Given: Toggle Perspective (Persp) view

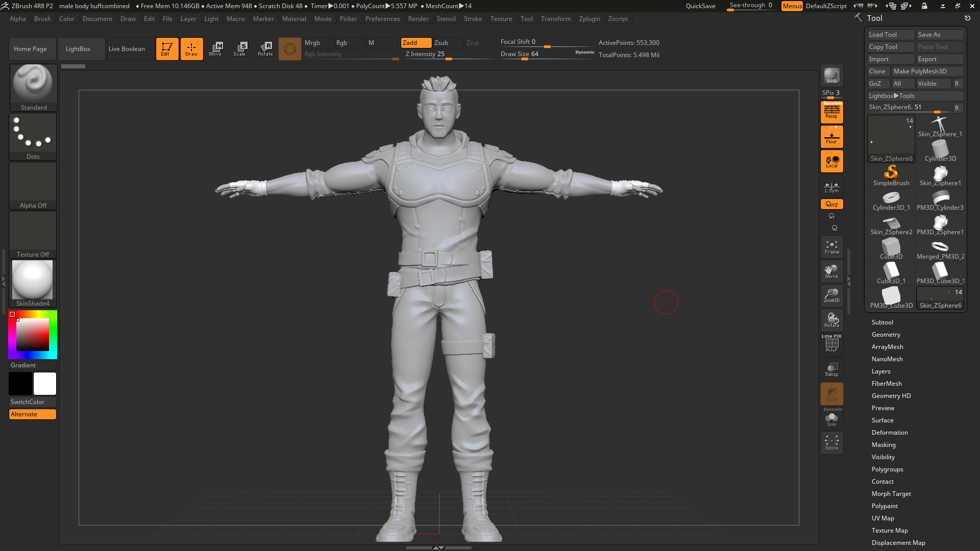Looking at the screenshot, I should pyautogui.click(x=831, y=112).
